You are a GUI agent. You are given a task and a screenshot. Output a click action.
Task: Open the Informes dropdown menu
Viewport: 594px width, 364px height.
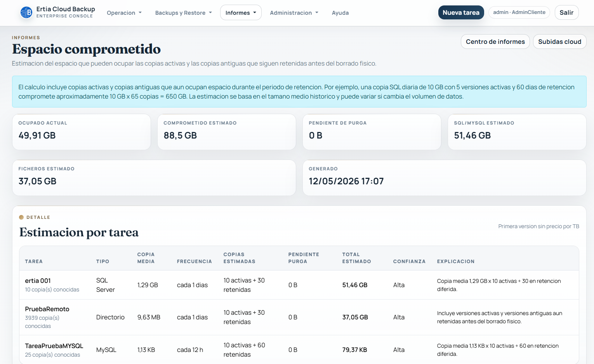click(x=241, y=13)
